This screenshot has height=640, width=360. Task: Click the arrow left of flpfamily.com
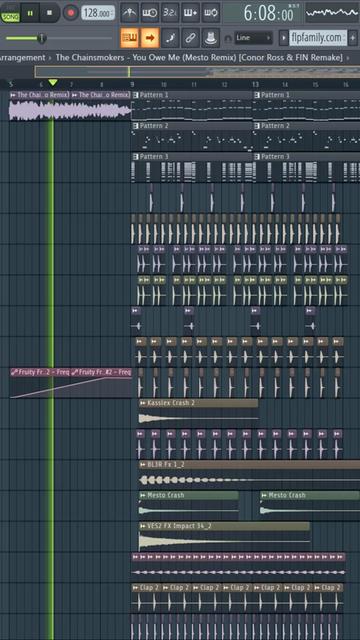[x=283, y=38]
